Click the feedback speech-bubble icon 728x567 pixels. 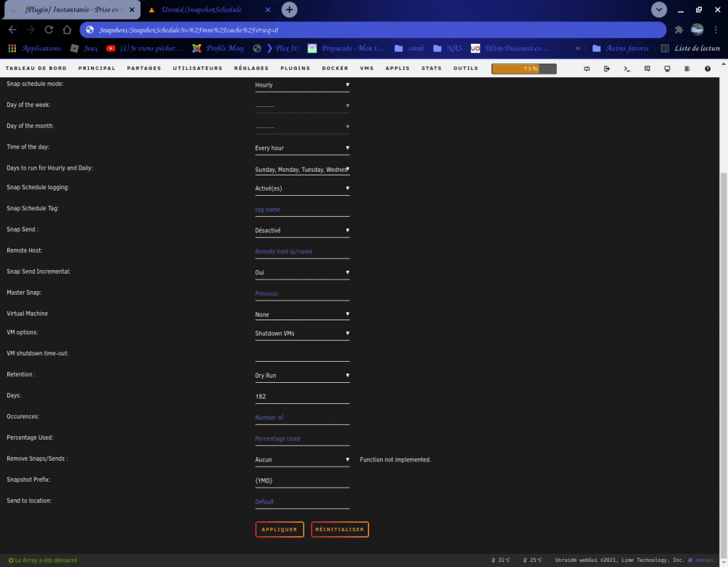coord(647,68)
